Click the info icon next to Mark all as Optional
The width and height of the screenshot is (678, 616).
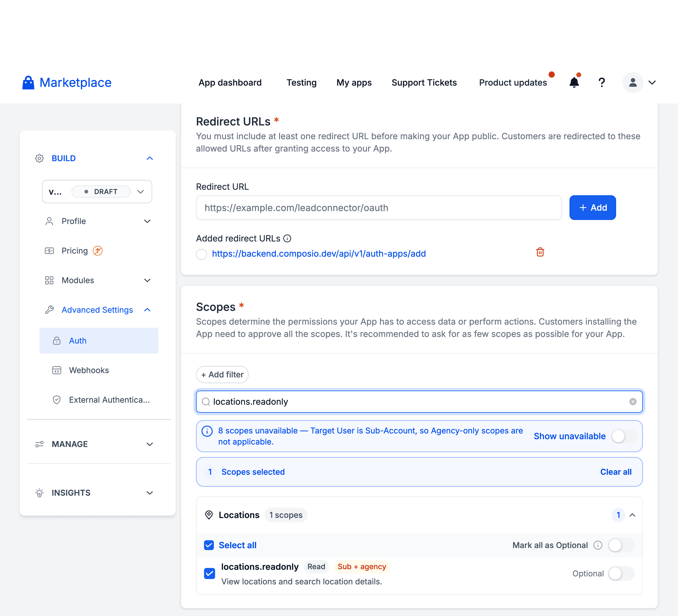coord(598,545)
